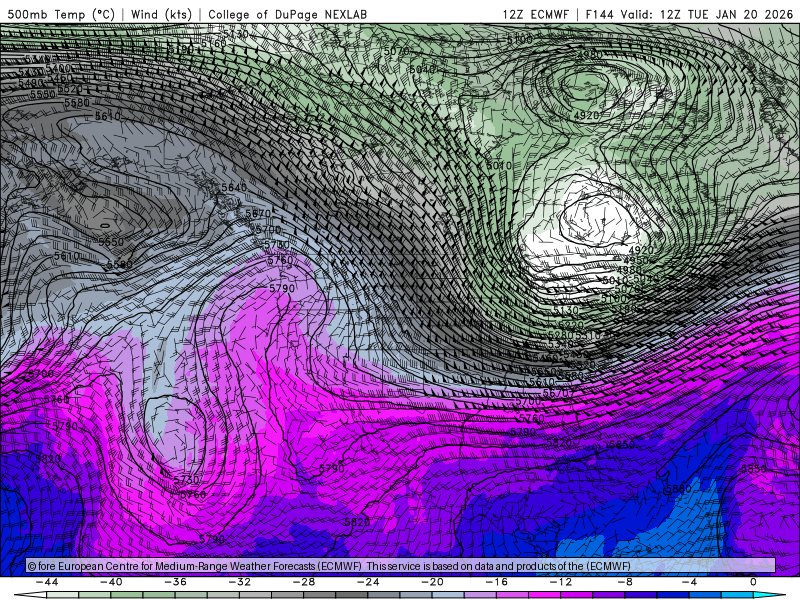Click the 5160 height contour label
Image resolution: width=800 pixels, height=600 pixels.
click(214, 44)
